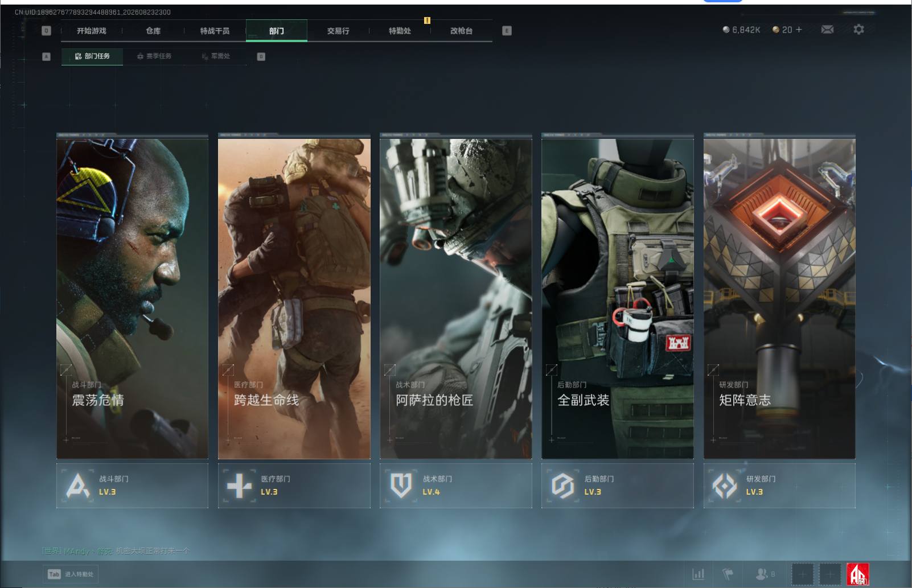This screenshot has width=912, height=588.
Task: Select the 部门任务 sub-tab
Action: (92, 56)
